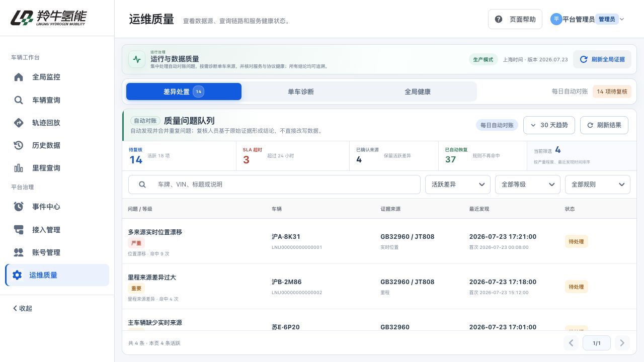Open 里程查询 in sidebar
Screen dimensions: 644x362
tap(57, 168)
